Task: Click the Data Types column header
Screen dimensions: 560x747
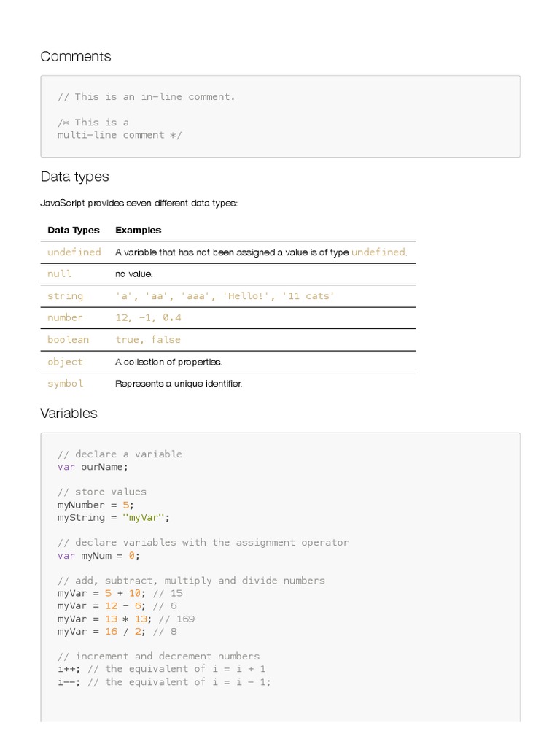Action: [x=74, y=230]
